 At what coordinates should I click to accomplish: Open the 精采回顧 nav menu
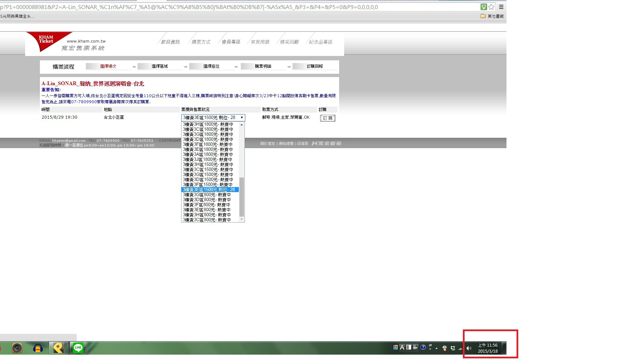[289, 42]
